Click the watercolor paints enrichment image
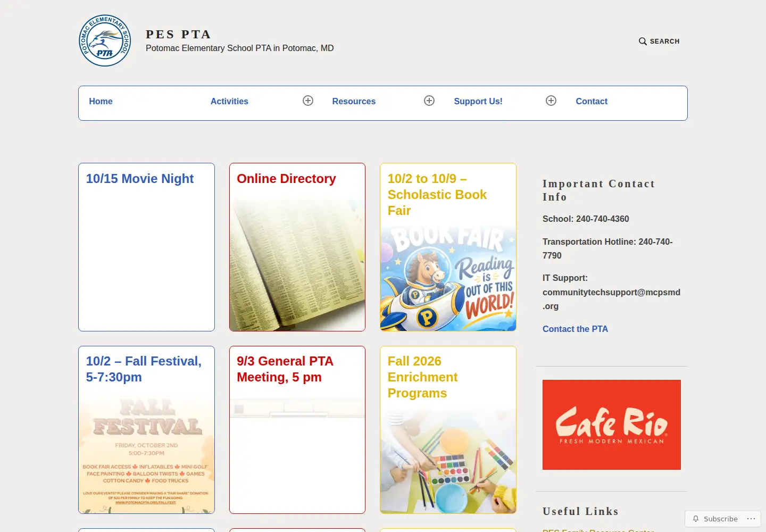Viewport: 766px width, 532px height. click(x=448, y=460)
